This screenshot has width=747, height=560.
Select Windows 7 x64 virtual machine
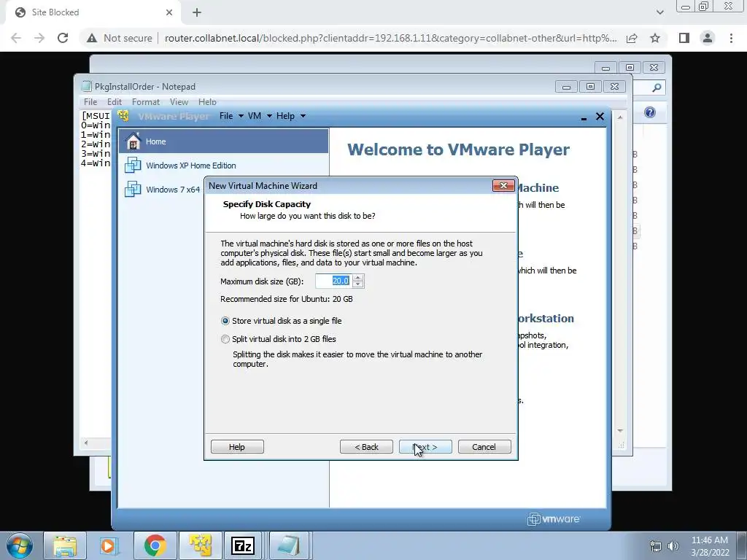pos(162,189)
